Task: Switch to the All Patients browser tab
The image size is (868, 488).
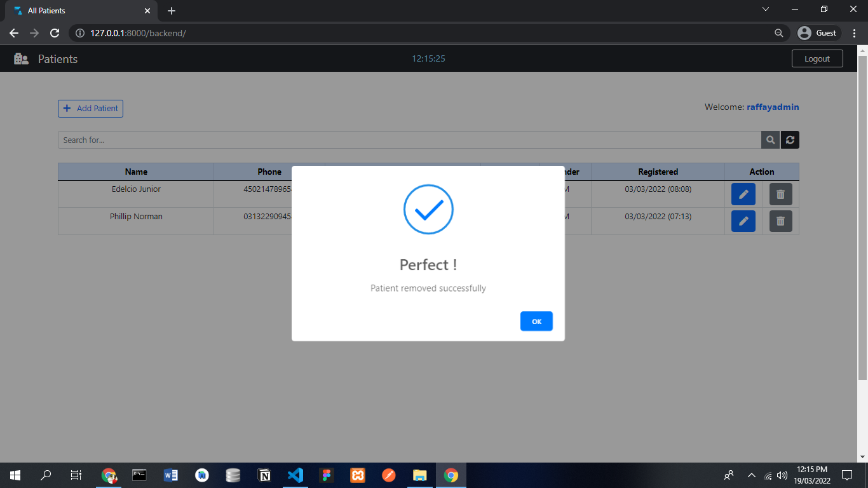Action: (76, 10)
